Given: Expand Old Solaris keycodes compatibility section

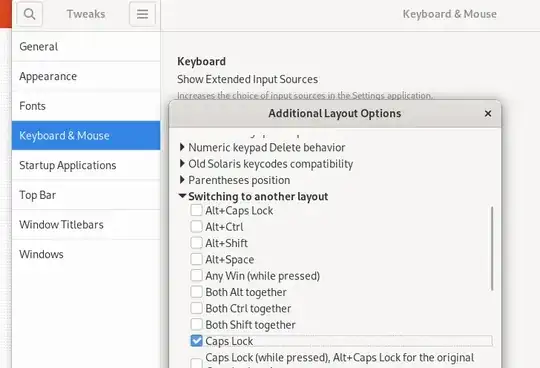Looking at the screenshot, I should coord(182,164).
